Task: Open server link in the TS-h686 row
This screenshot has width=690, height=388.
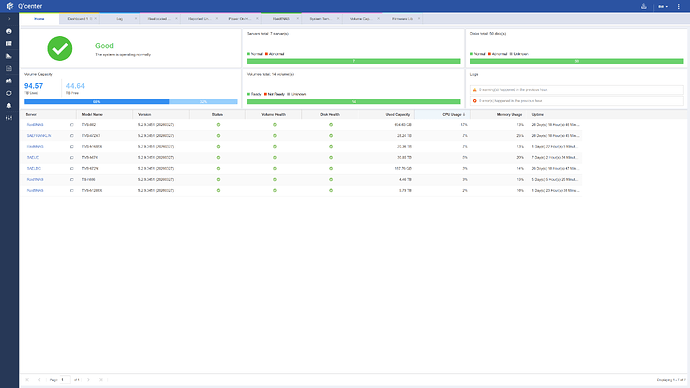Action: [x=35, y=179]
